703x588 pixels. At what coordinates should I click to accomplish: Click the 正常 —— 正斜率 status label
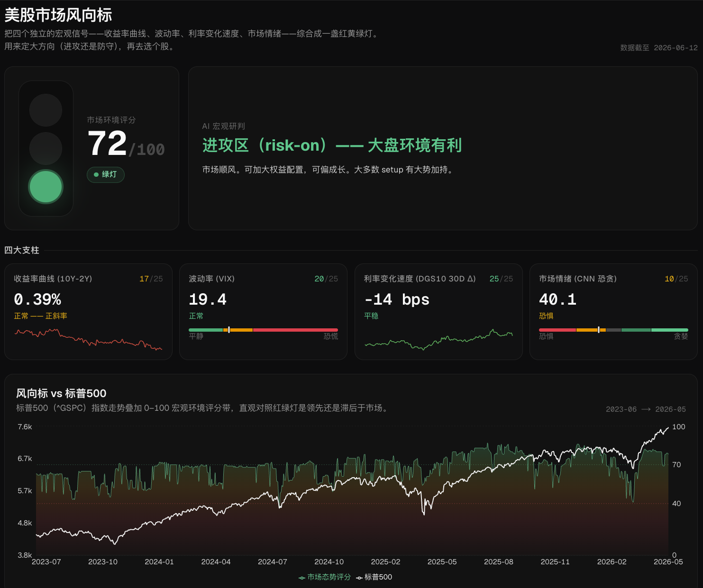point(41,316)
